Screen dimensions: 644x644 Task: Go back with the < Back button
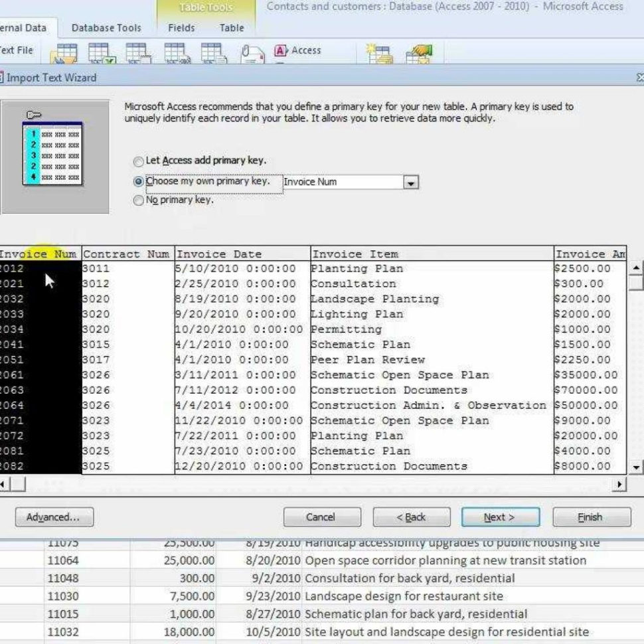tap(412, 517)
